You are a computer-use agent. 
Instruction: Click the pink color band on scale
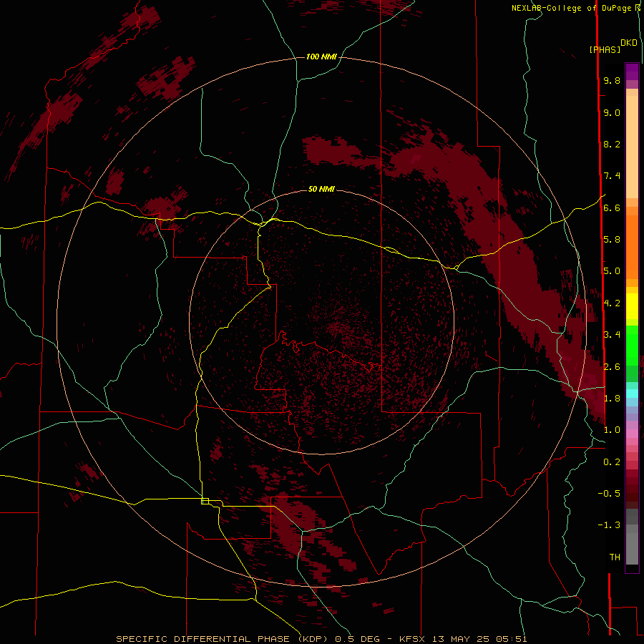(x=632, y=434)
